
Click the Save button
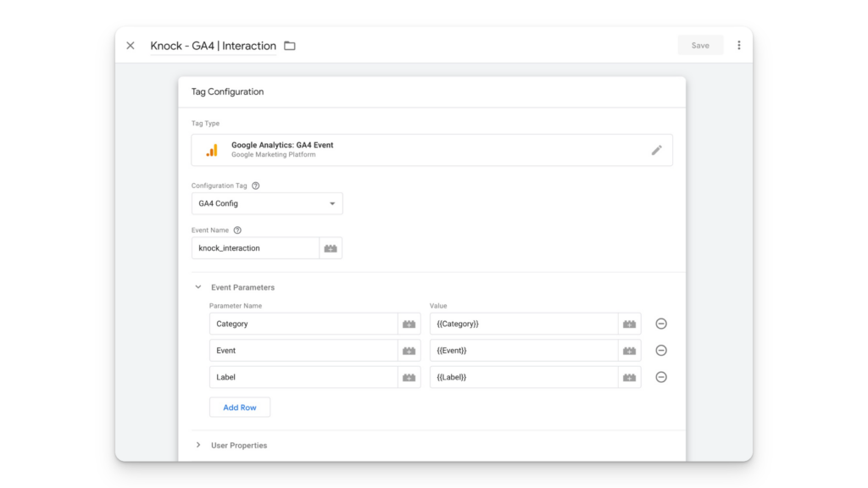[x=700, y=46]
